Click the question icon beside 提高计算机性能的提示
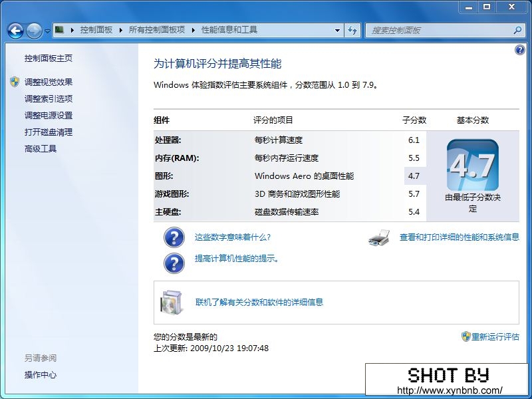 pos(174,263)
